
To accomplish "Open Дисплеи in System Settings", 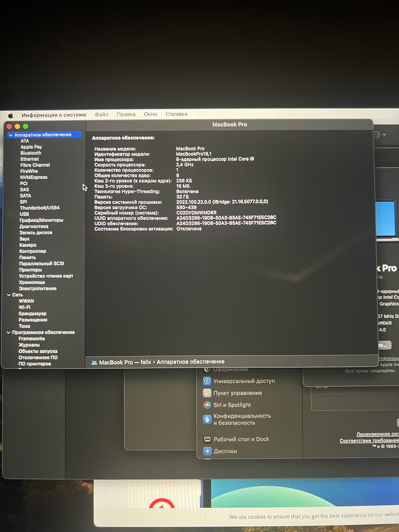I will point(220,451).
